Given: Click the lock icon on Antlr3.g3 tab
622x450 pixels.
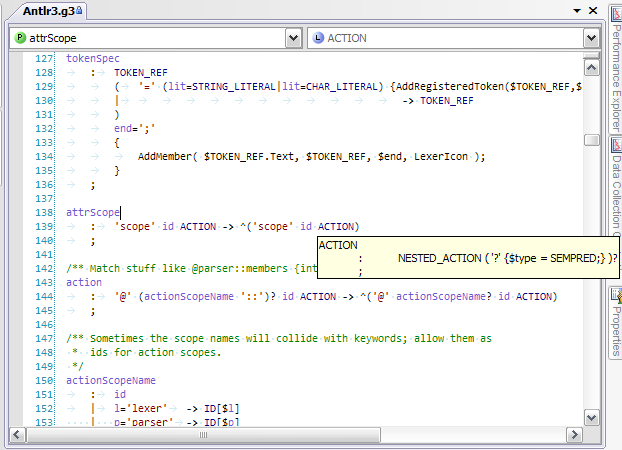Looking at the screenshot, I should point(79,10).
